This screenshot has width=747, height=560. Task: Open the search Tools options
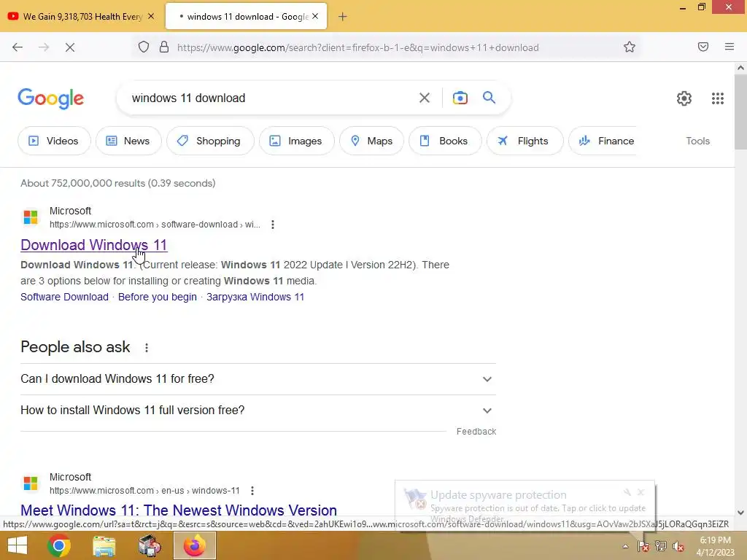697,141
